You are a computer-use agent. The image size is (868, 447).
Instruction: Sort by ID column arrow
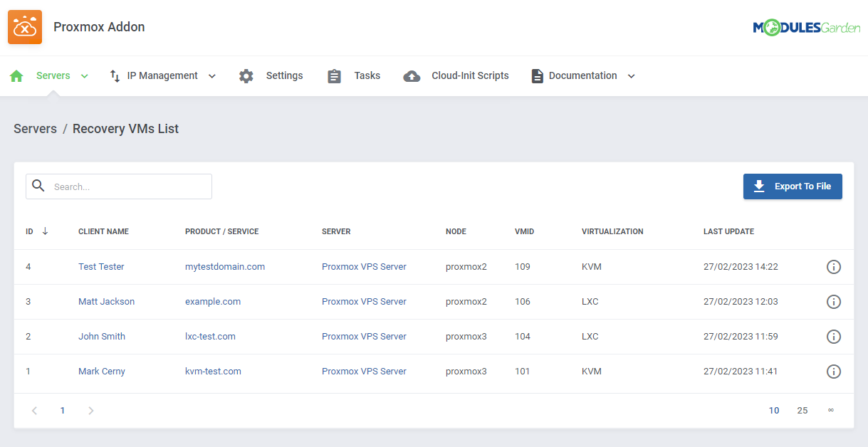point(45,231)
